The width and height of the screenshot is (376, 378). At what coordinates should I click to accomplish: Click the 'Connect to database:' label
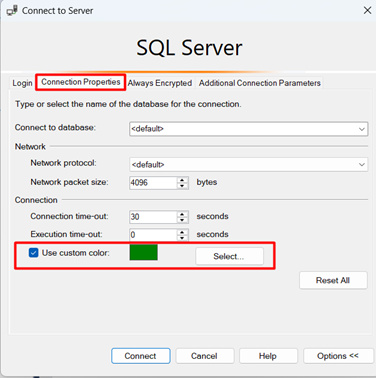click(x=55, y=128)
